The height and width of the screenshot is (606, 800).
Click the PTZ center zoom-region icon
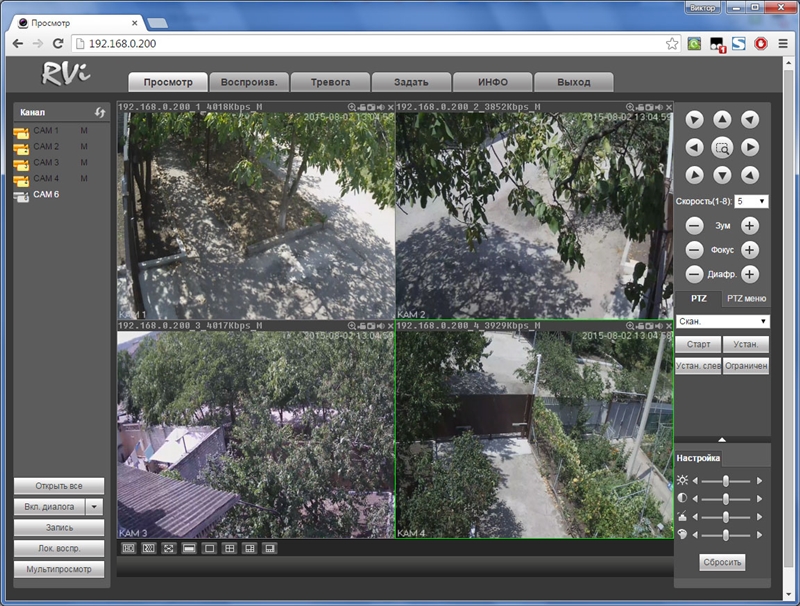click(722, 148)
